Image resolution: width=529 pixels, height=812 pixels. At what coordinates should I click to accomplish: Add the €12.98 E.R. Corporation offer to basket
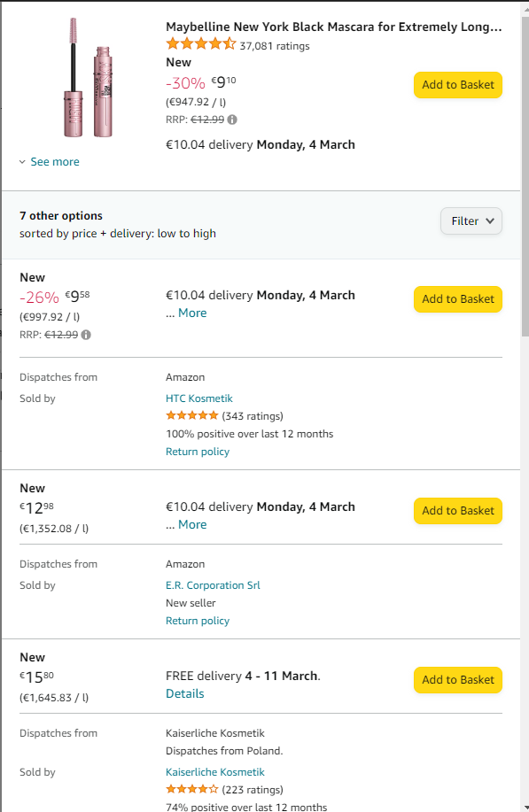click(458, 511)
